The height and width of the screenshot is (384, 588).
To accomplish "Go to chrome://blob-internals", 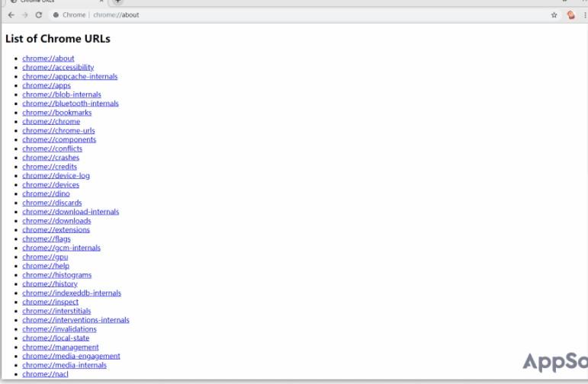I will coord(62,94).
